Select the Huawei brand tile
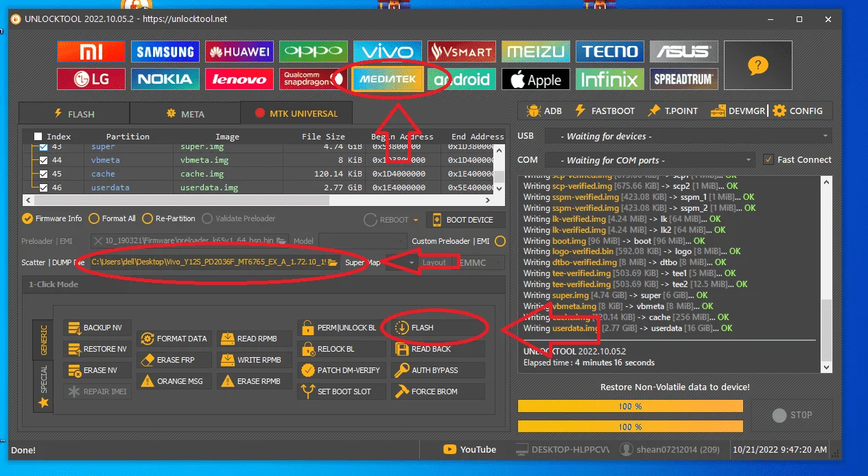 (x=239, y=52)
